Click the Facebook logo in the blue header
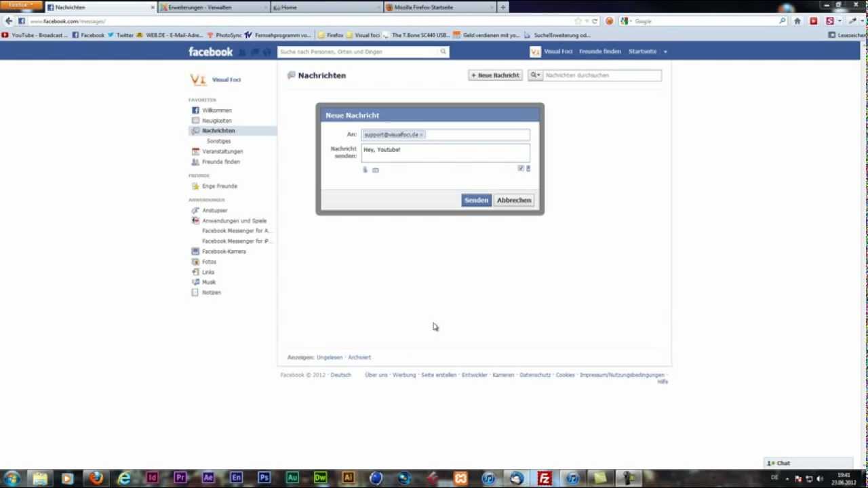Viewport: 868px width, 488px height. [210, 52]
